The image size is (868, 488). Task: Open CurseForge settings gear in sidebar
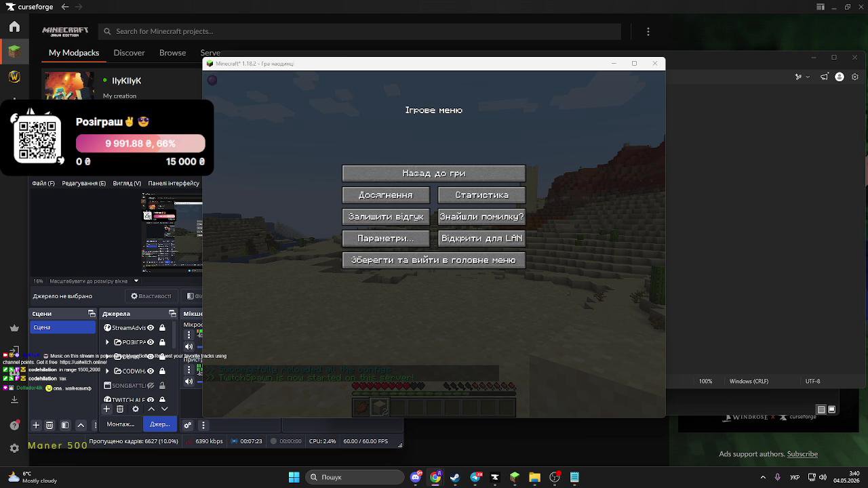click(x=14, y=448)
